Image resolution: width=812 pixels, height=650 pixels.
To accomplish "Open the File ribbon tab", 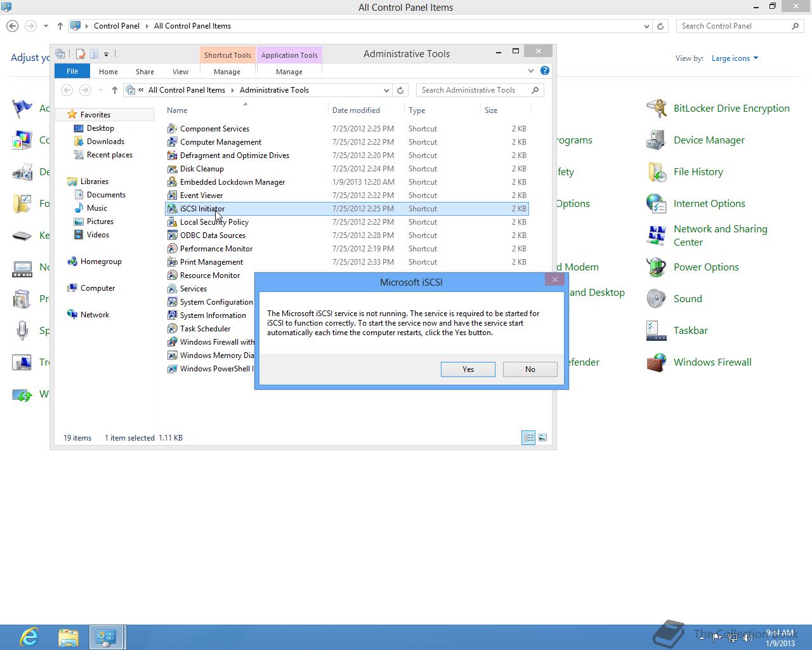I will click(72, 71).
